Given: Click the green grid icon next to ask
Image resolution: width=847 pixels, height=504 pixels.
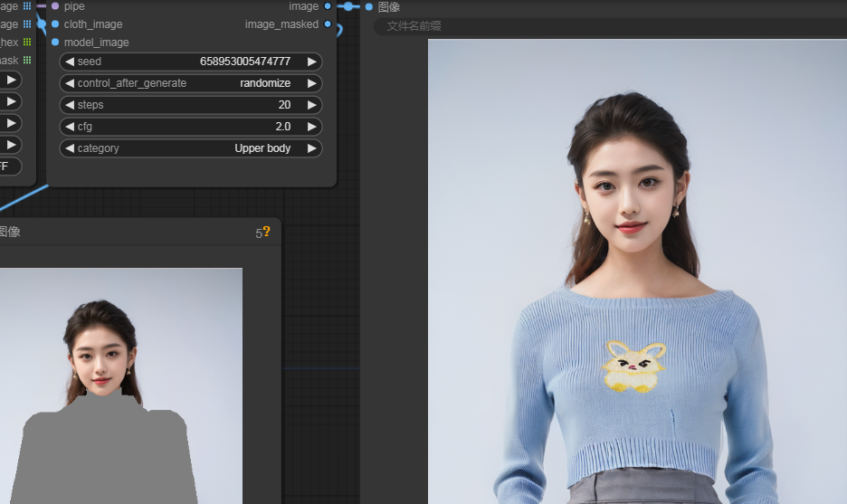Looking at the screenshot, I should coord(27,60).
